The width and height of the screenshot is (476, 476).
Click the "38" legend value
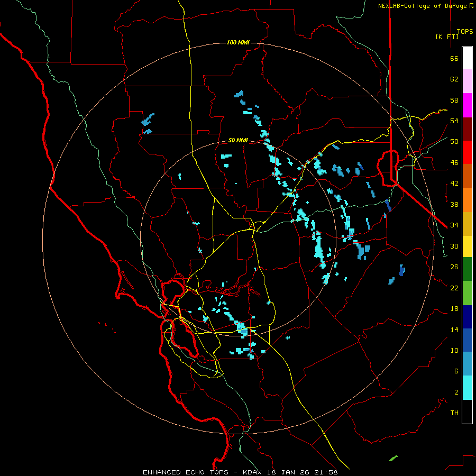click(454, 204)
